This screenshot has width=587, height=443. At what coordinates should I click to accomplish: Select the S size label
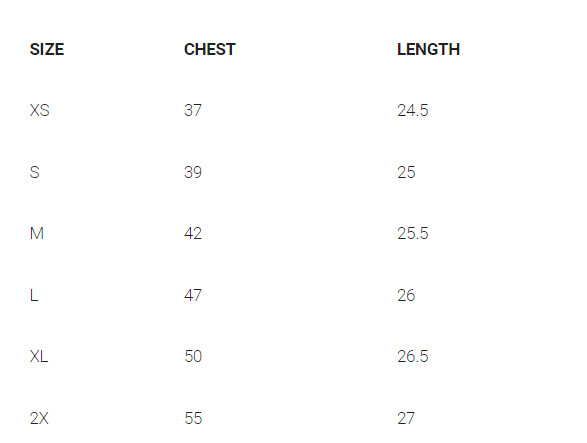pyautogui.click(x=34, y=172)
